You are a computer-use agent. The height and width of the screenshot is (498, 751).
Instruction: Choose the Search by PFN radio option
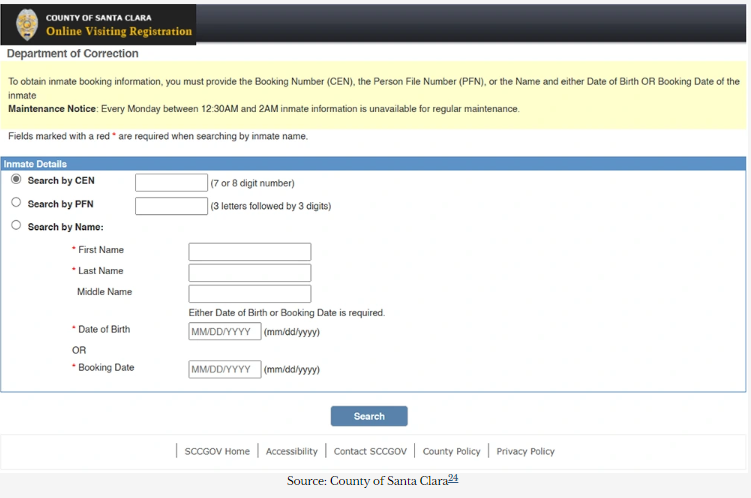click(16, 202)
